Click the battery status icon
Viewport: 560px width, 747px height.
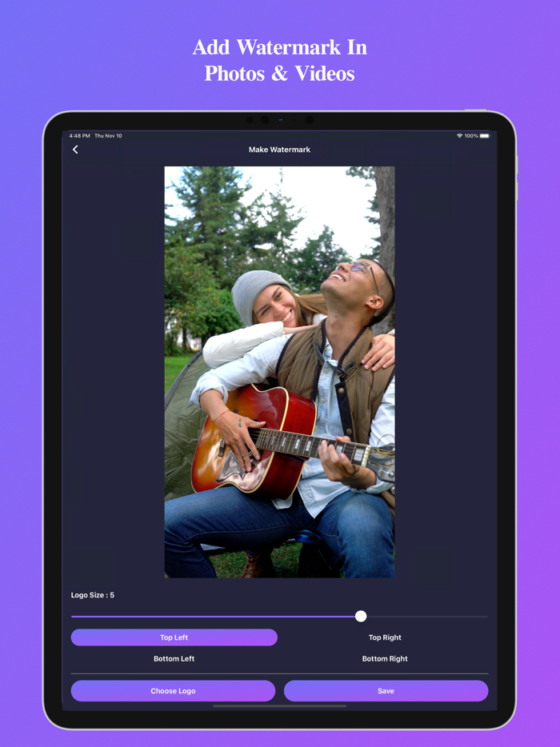(x=485, y=136)
